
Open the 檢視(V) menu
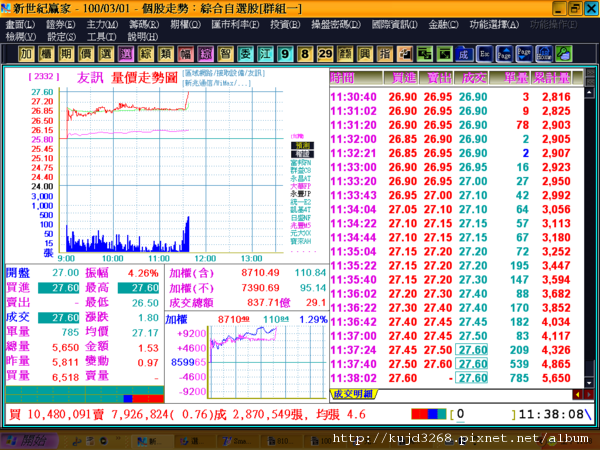point(21,37)
